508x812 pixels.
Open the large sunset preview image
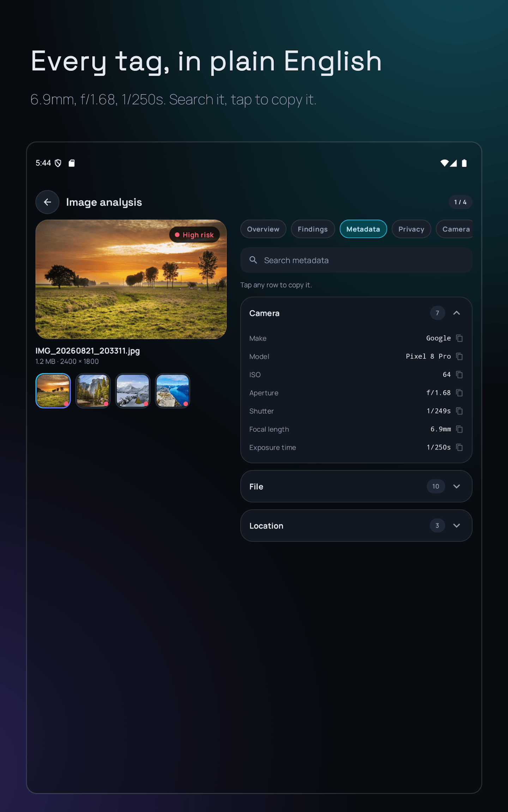(131, 279)
